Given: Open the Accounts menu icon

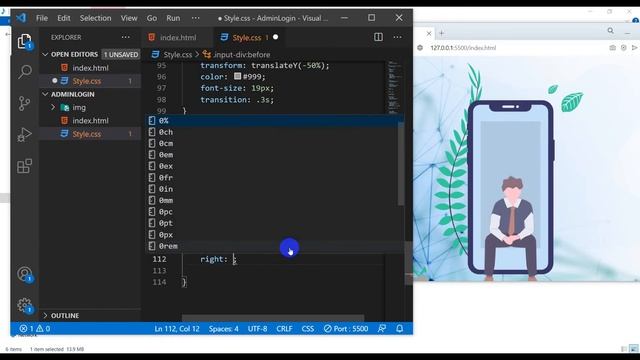Looking at the screenshot, I should pyautogui.click(x=24, y=274).
